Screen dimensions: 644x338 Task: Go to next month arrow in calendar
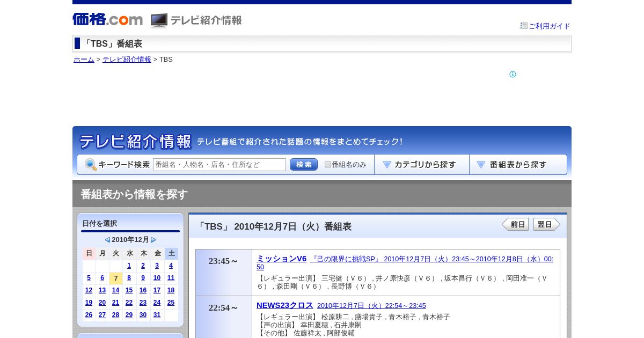tap(153, 240)
